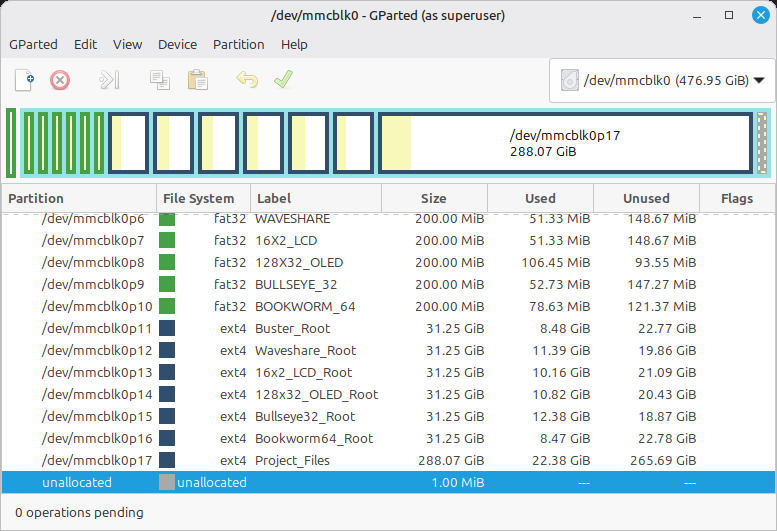Screen dimensions: 777x531
Task: Select the /dev/mmcblk0p14 row
Action: click(388, 394)
